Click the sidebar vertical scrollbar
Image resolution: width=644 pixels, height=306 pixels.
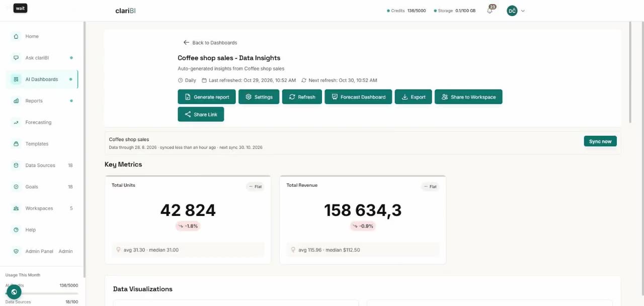85,149
